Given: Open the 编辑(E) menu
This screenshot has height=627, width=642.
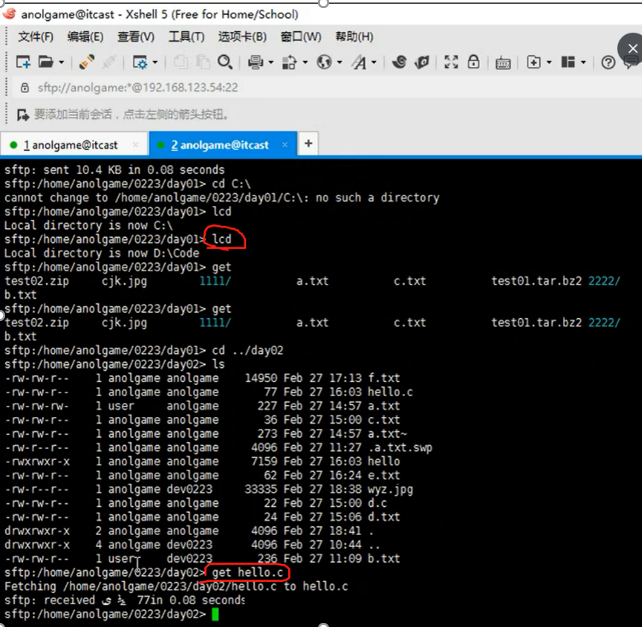Looking at the screenshot, I should coord(85,37).
